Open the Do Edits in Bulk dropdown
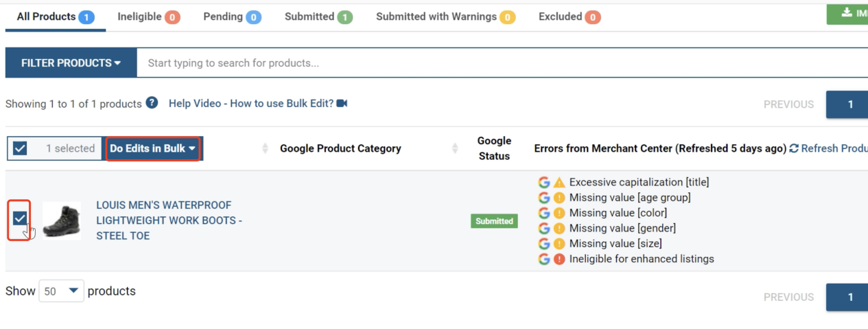The width and height of the screenshot is (868, 329). 152,148
